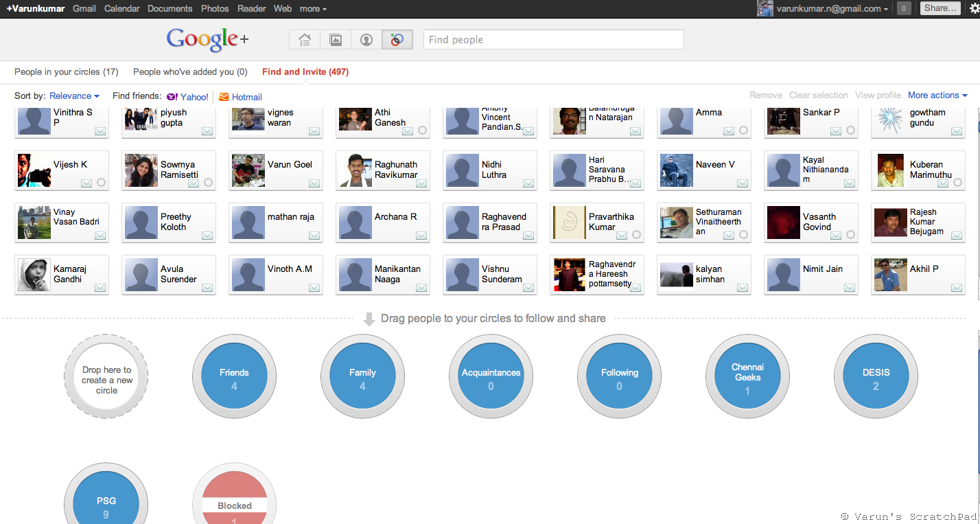
Task: Select the Family circle
Action: (x=362, y=376)
